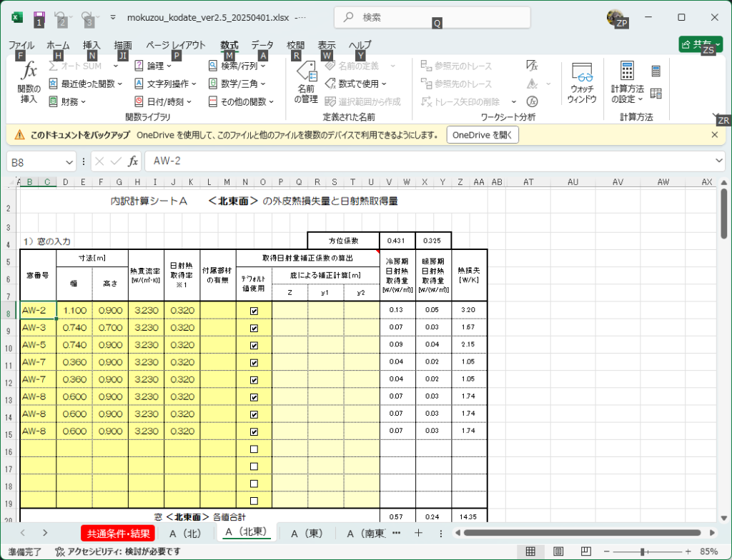
Task: Expand the Share (共有) button dropdown
Action: 718,45
